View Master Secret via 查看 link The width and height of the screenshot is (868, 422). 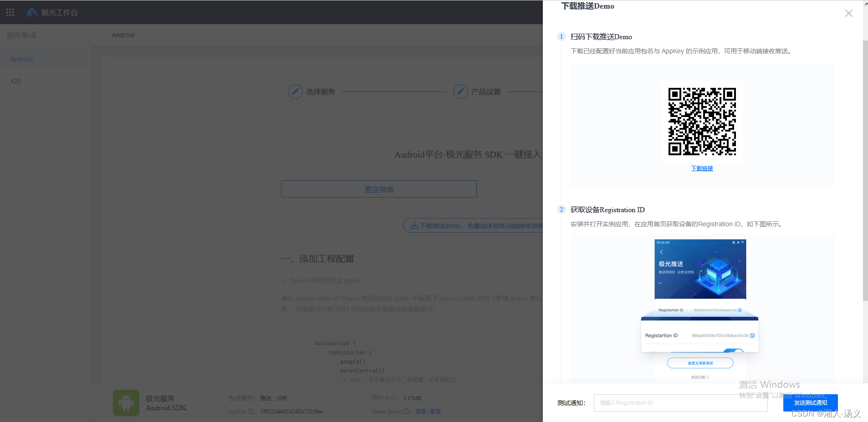tap(420, 412)
